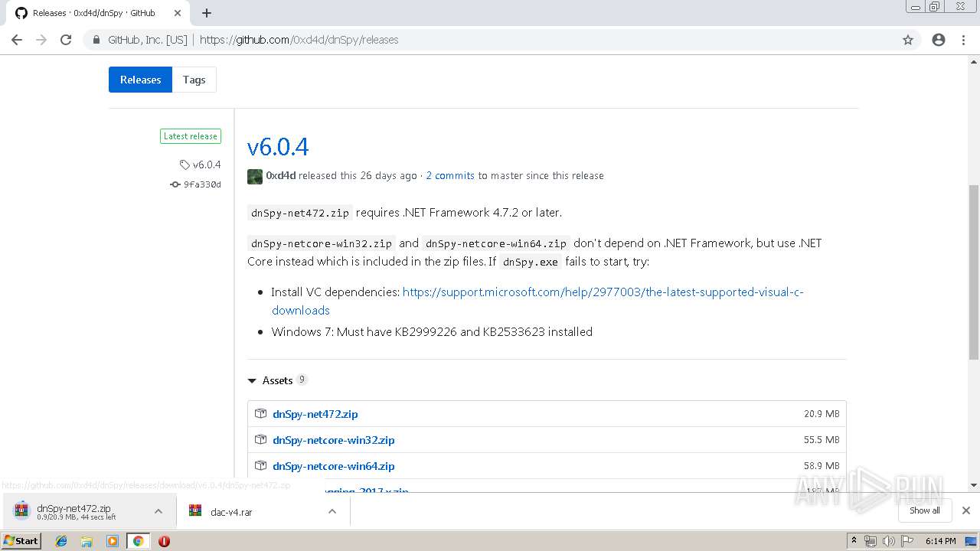Click the Assets count badge 9
This screenshot has width=980, height=551.
point(302,380)
